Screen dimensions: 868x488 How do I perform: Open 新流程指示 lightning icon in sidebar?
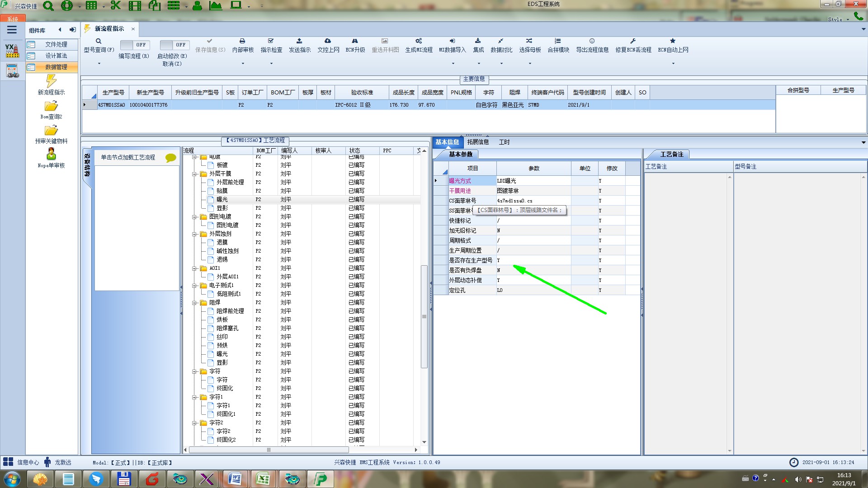click(51, 81)
